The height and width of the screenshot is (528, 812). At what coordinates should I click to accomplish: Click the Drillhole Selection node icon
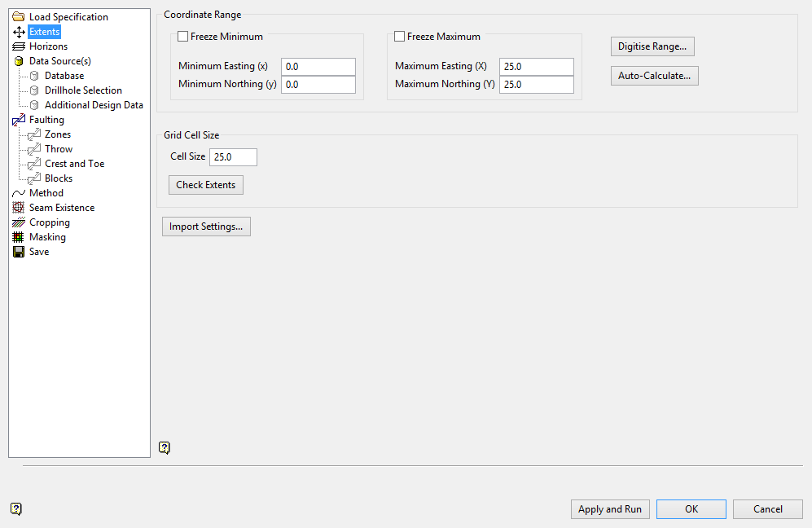(x=34, y=90)
